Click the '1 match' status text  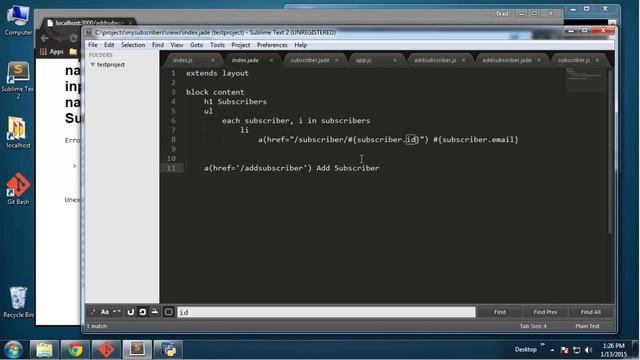[97, 326]
